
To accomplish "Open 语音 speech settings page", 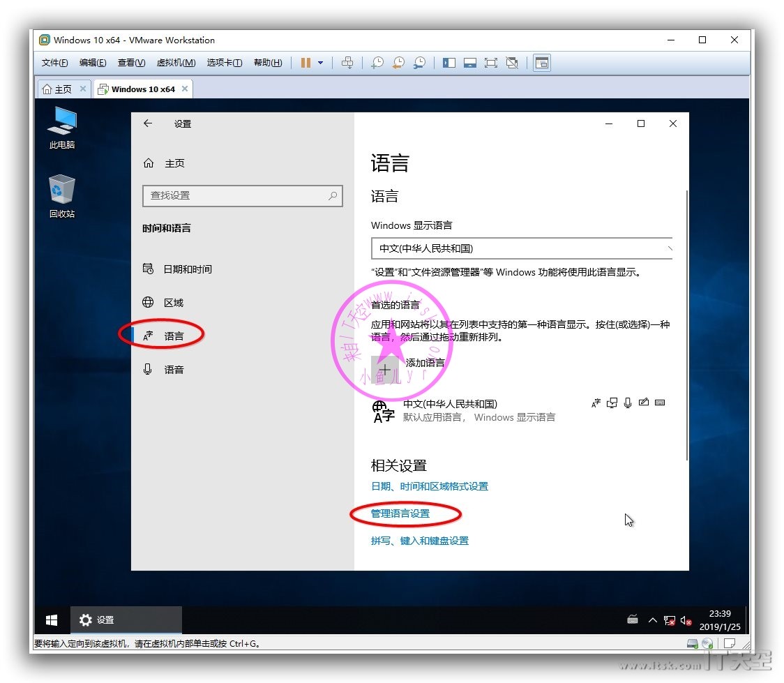I will tap(163, 370).
